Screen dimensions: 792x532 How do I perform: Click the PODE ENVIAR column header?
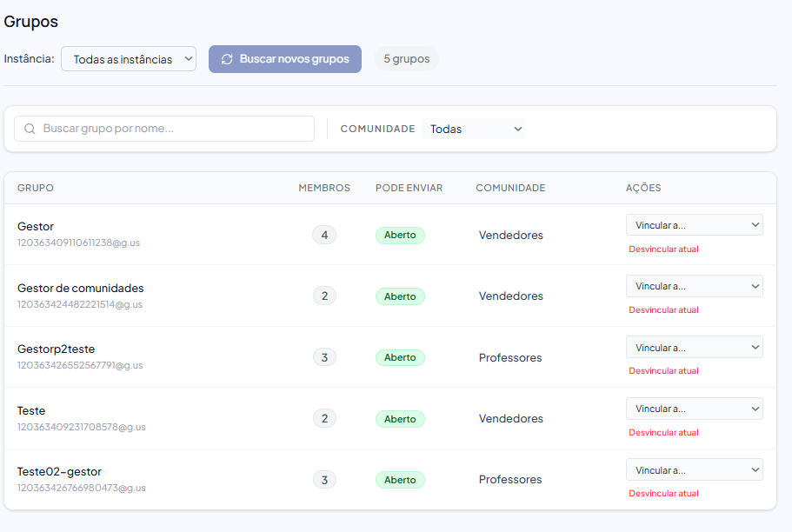click(409, 188)
